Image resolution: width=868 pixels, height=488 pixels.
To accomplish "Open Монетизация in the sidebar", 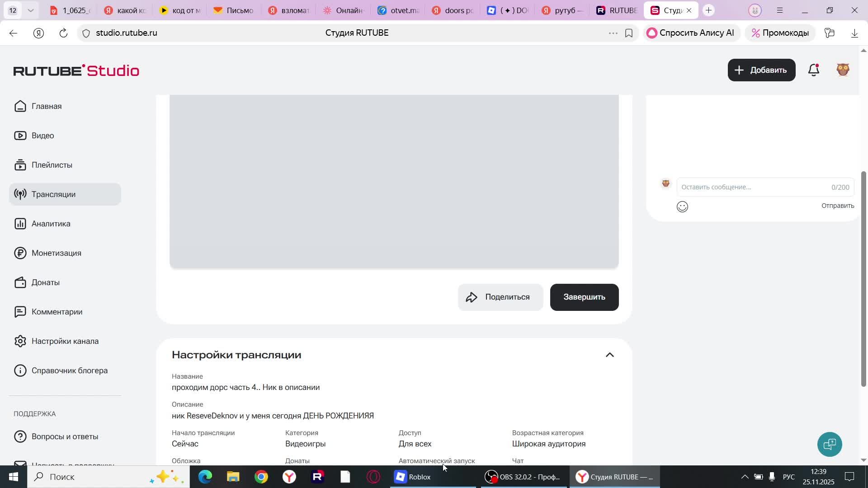I will point(56,253).
